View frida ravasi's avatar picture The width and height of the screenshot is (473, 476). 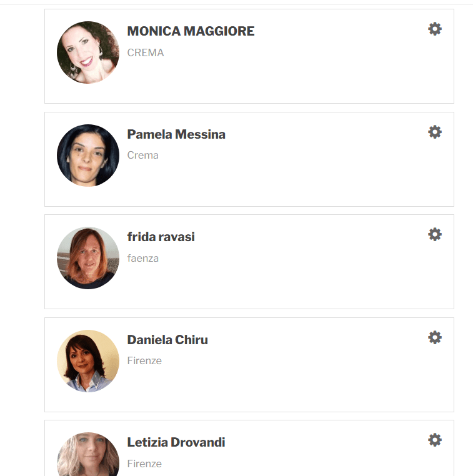88,258
